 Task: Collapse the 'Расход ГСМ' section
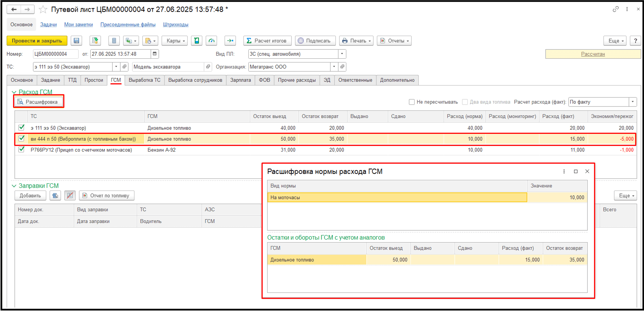tap(14, 92)
